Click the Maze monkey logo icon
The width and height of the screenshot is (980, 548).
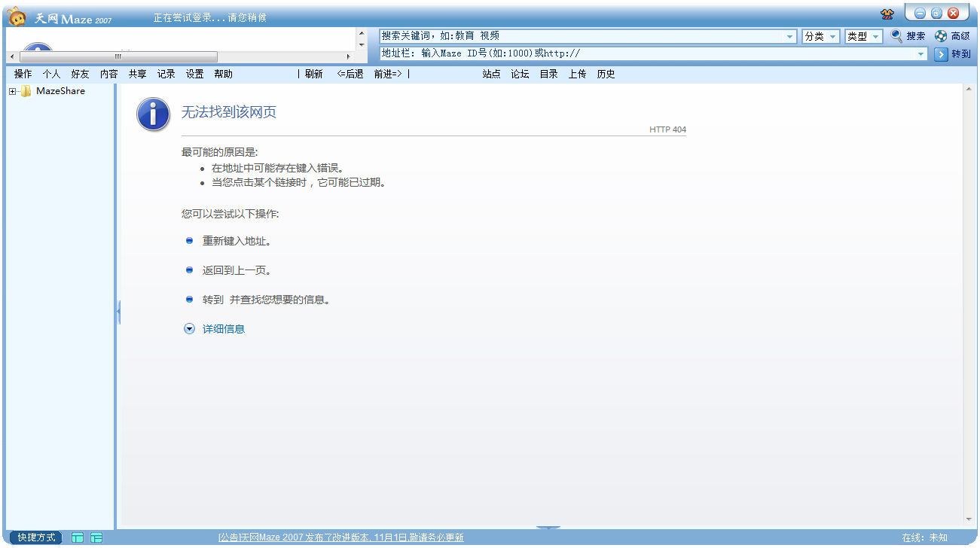tap(17, 16)
